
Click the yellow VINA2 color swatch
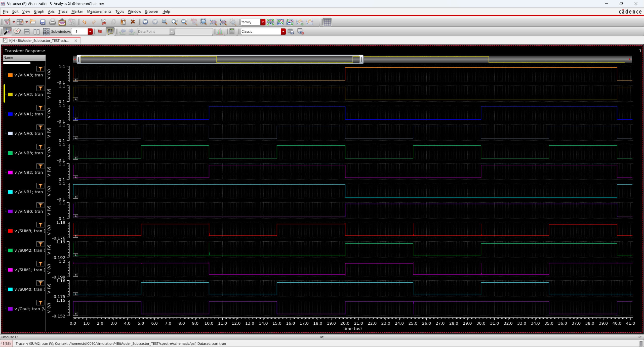point(10,95)
